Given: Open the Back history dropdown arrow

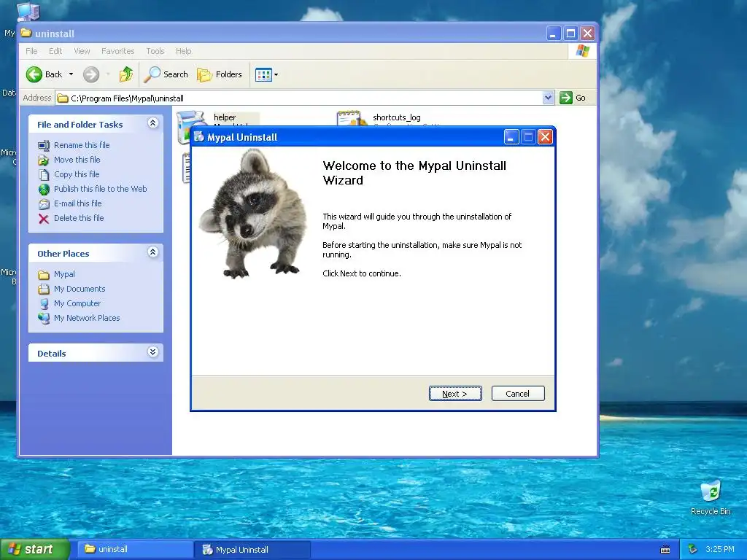Looking at the screenshot, I should pos(71,74).
